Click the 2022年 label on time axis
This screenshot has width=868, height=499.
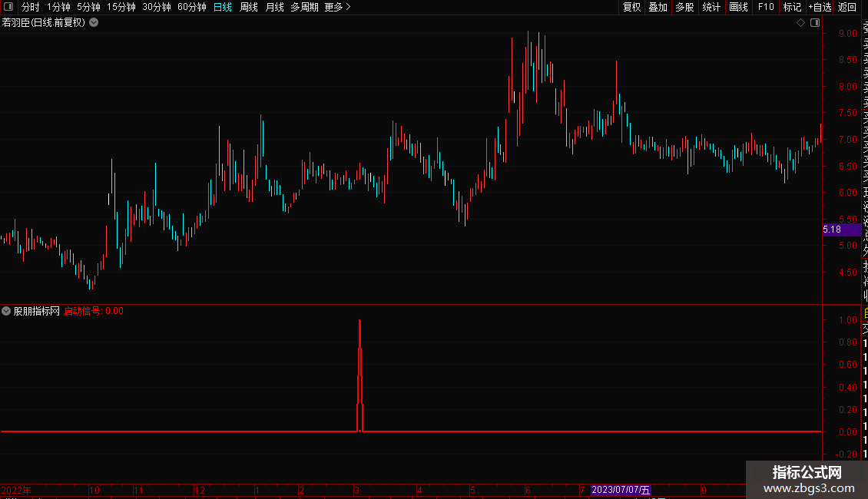[x=16, y=490]
